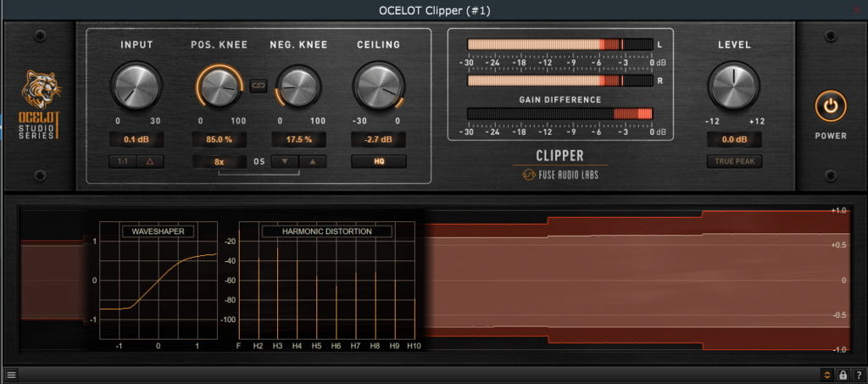Click the lock icon in bottom bar
The width and height of the screenshot is (868, 384).
pyautogui.click(x=843, y=375)
